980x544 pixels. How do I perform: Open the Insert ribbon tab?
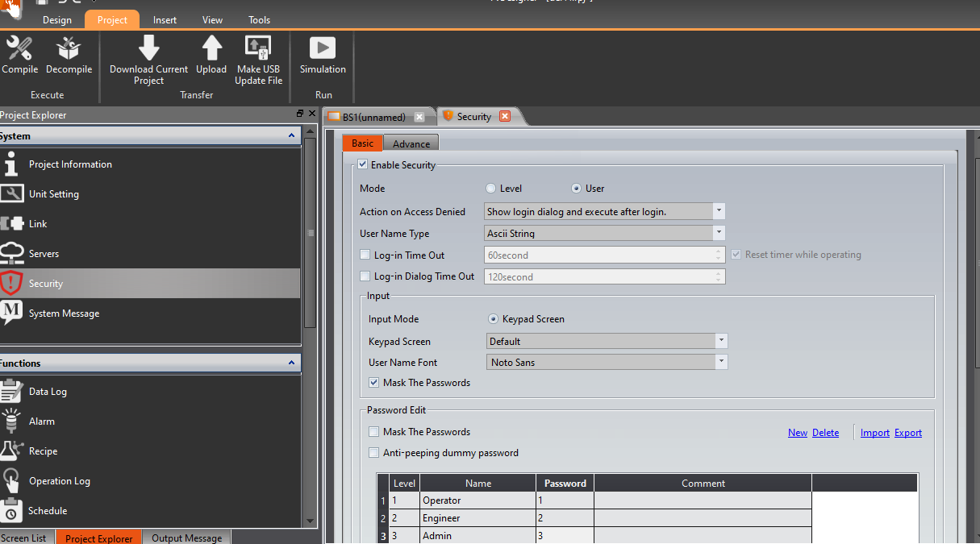[165, 20]
